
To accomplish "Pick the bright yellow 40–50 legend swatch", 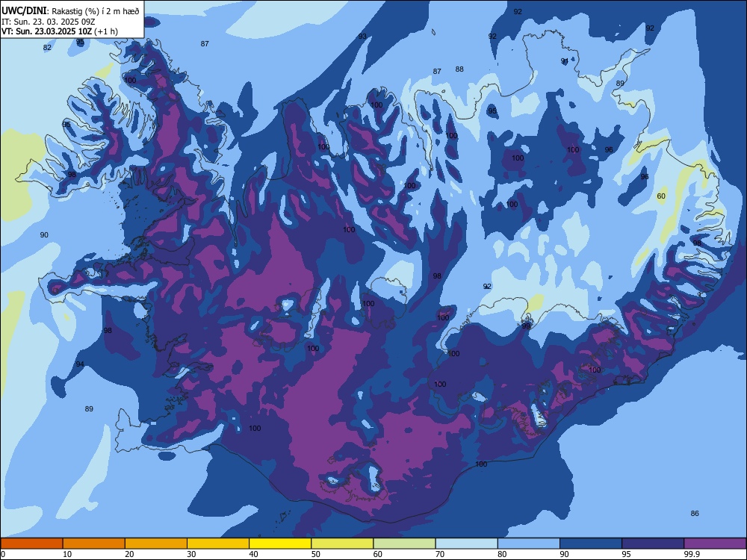I will [x=280, y=544].
